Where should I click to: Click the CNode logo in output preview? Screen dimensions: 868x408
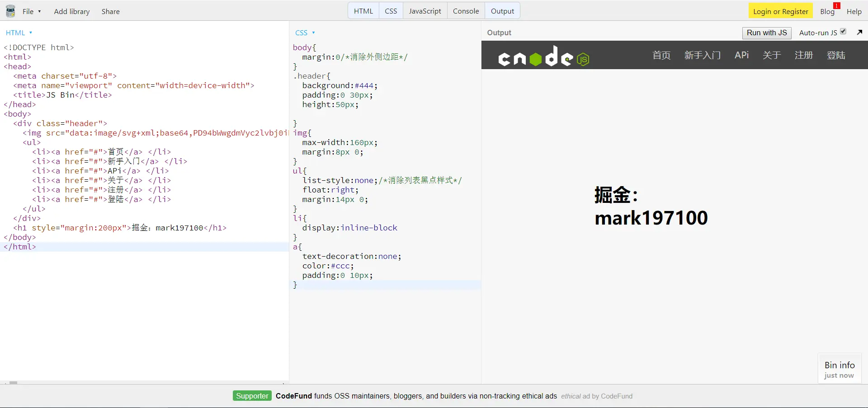coord(543,56)
